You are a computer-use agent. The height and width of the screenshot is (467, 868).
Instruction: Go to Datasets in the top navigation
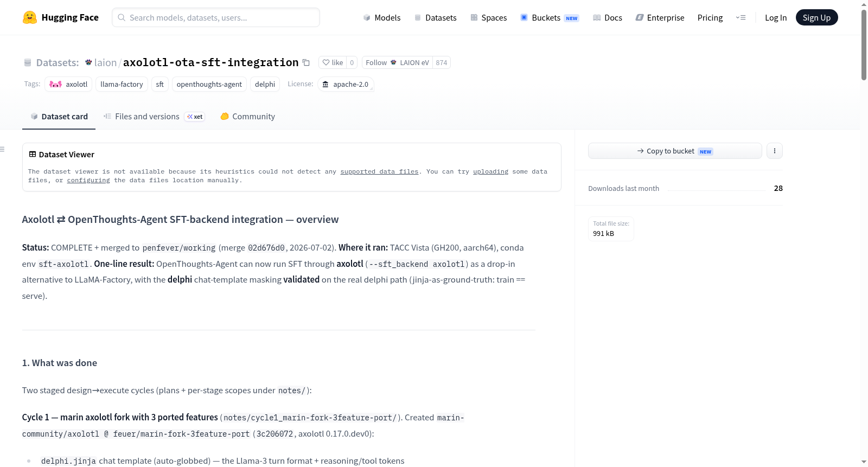coord(435,17)
